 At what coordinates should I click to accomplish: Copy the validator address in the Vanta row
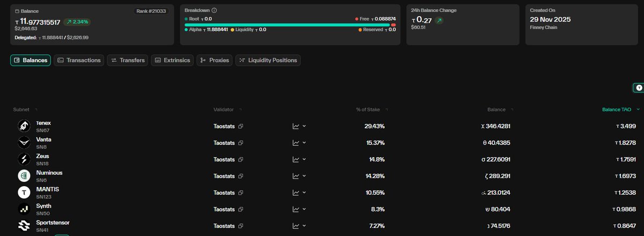241,143
